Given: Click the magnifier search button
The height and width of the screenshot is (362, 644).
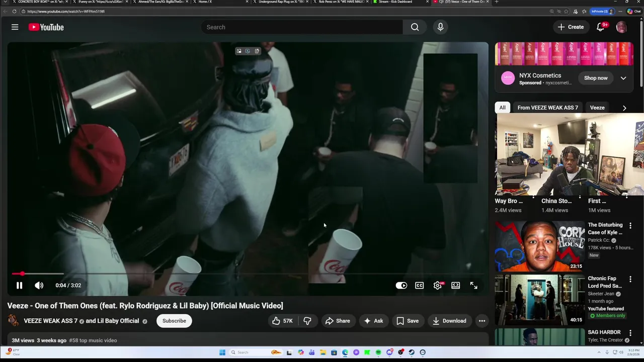Looking at the screenshot, I should [415, 27].
